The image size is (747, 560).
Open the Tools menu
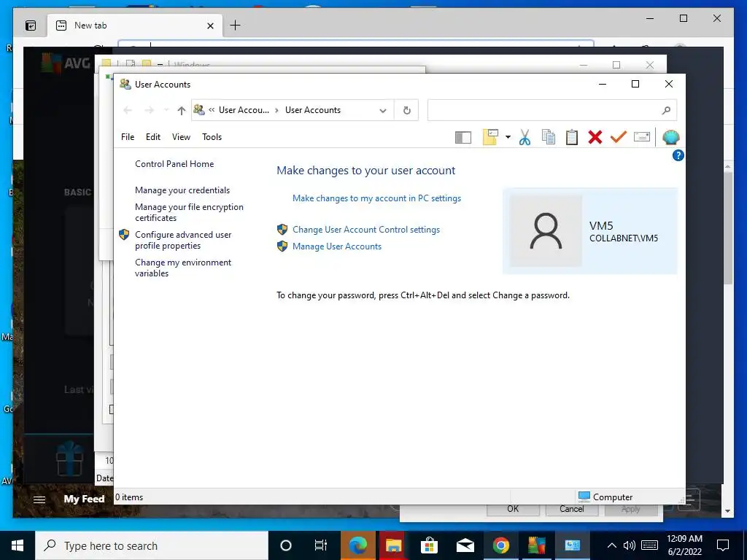coord(212,137)
